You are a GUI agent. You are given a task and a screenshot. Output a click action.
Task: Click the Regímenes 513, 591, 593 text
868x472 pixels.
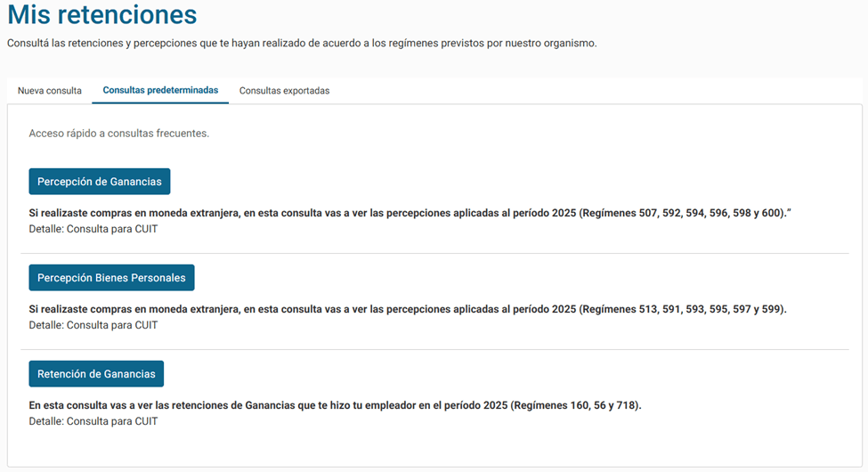click(684, 310)
